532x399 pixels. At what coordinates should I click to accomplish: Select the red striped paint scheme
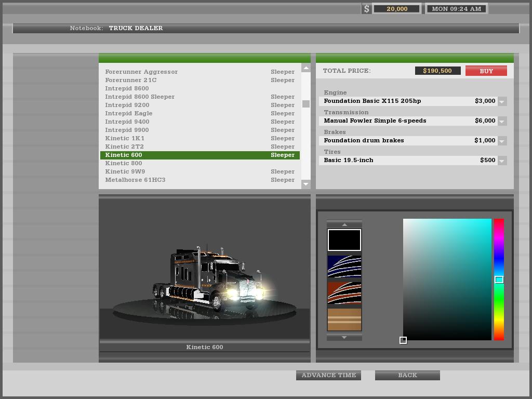coord(344,292)
